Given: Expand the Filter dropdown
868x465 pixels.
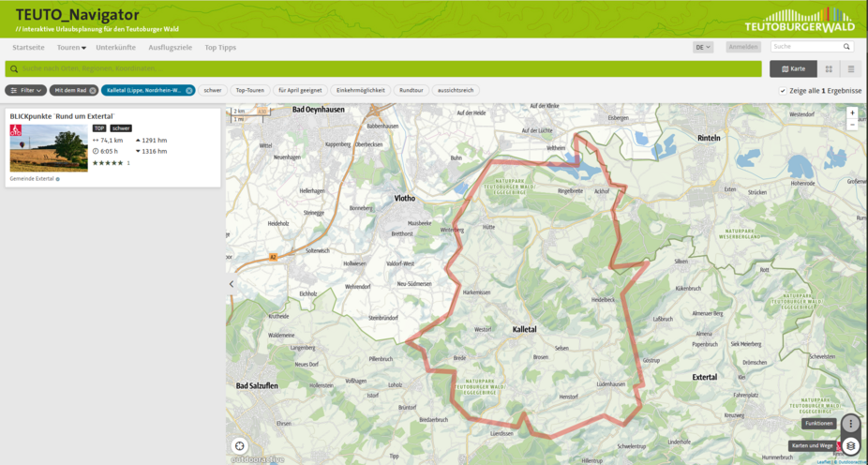Looking at the screenshot, I should tap(25, 90).
